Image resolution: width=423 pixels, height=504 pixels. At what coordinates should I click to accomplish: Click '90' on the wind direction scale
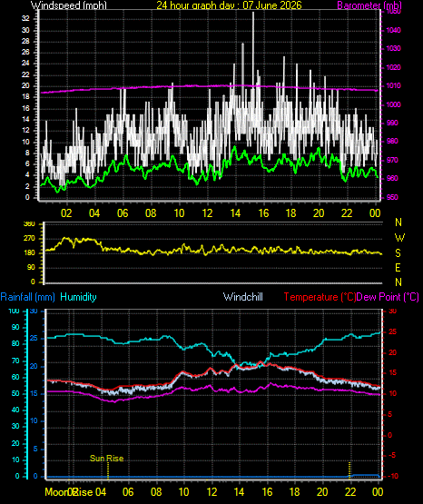pos(31,267)
